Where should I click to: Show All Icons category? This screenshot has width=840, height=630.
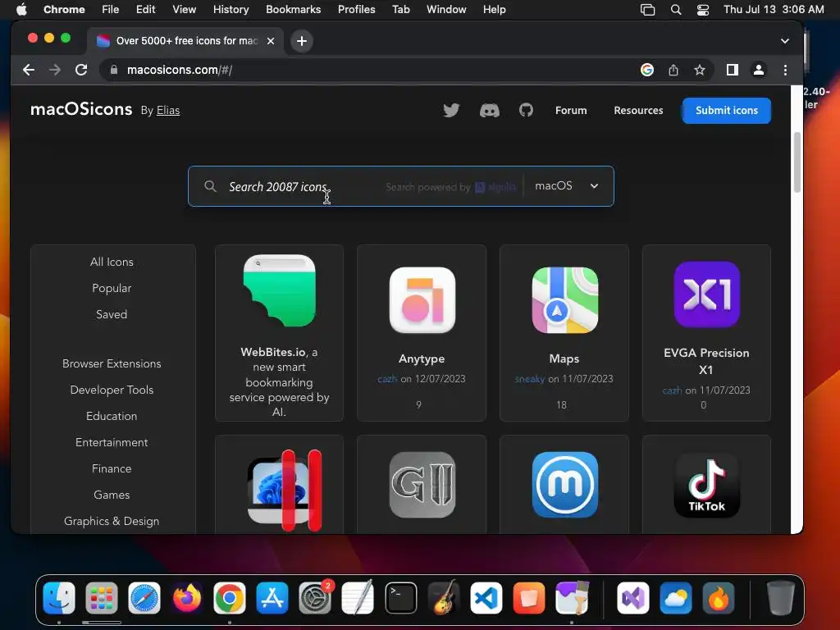(112, 262)
